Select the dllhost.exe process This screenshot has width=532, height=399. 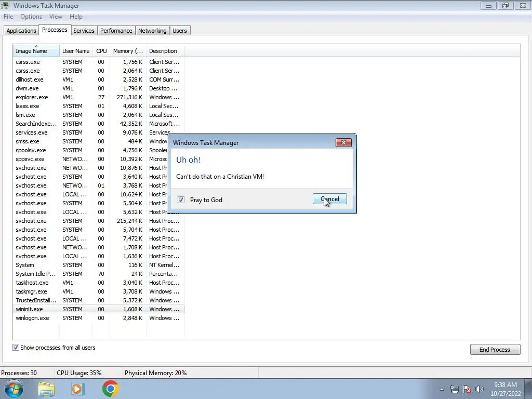(x=99, y=79)
